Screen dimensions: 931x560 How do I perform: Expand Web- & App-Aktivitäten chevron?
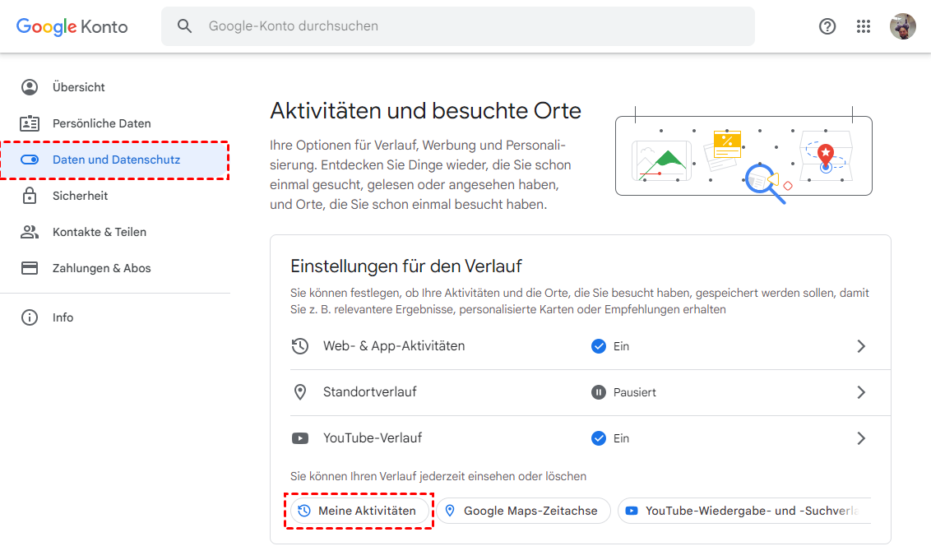click(861, 346)
